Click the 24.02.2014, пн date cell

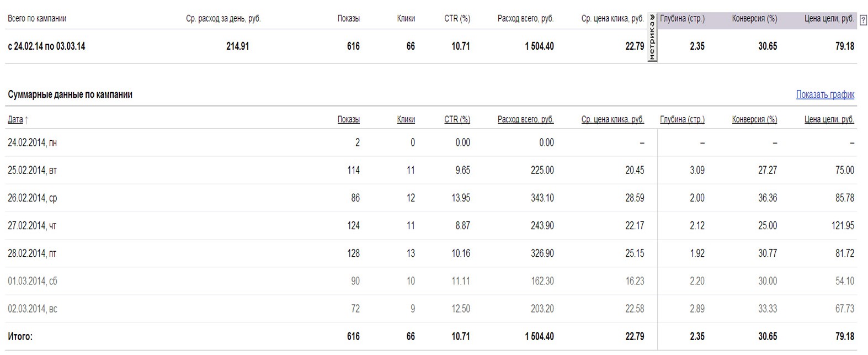pos(32,143)
